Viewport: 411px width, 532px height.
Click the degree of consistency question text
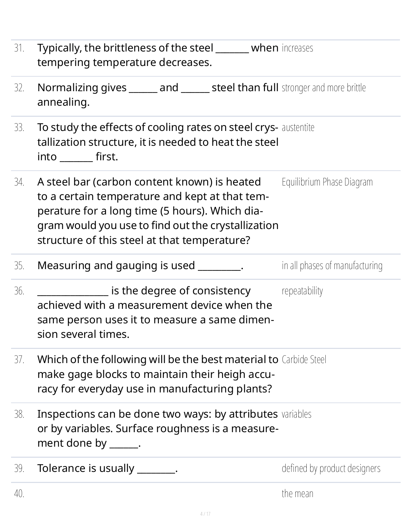point(155,312)
